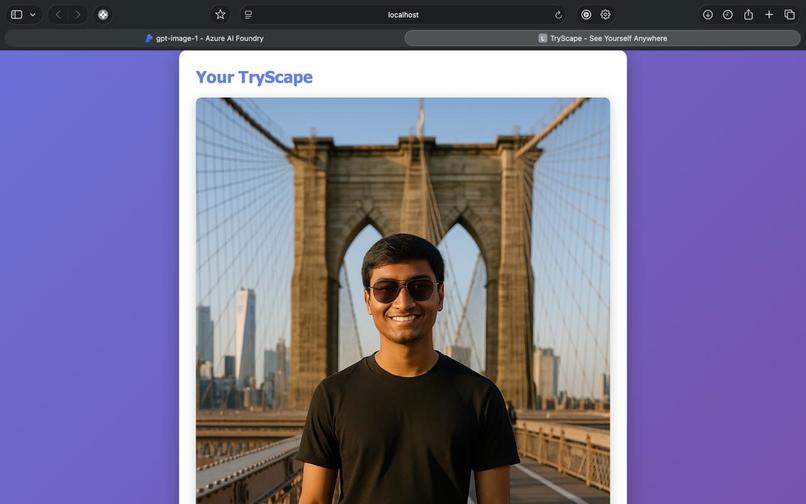Image resolution: width=806 pixels, height=504 pixels.
Task: Switch to gpt-image-1 Azure AI Foundry tab
Action: 204,38
